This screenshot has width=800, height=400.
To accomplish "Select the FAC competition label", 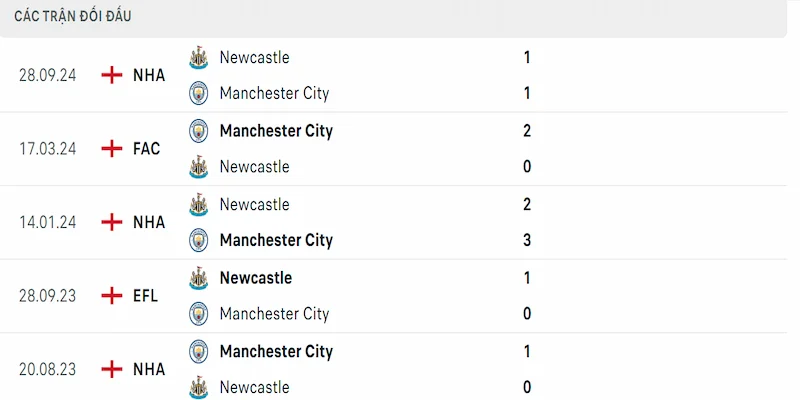I will pyautogui.click(x=146, y=148).
